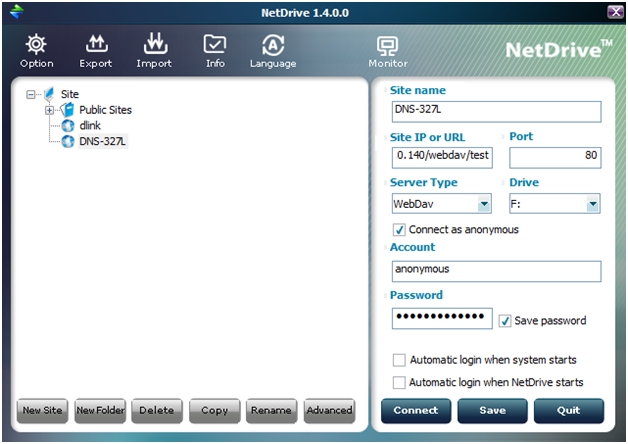The width and height of the screenshot is (628, 444).
Task: Open the Drive letter dropdown
Action: (x=592, y=204)
